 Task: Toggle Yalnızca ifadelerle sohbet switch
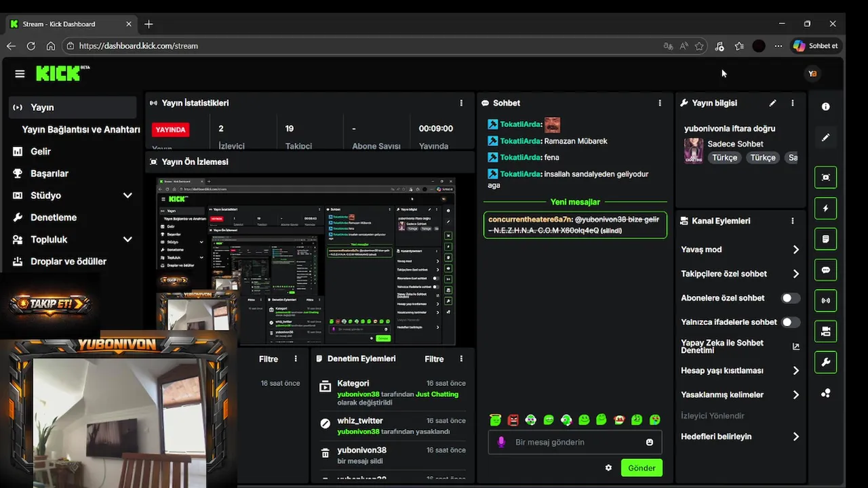tap(791, 322)
